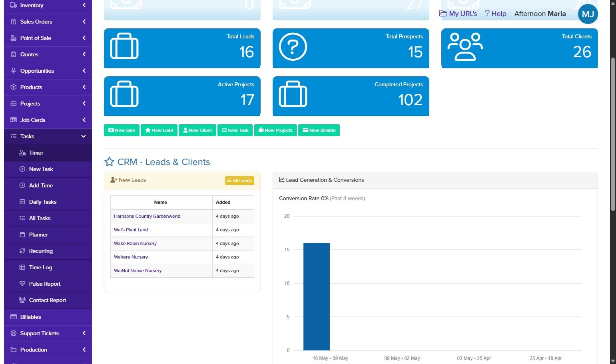Expand the Point of Sale chevron
Viewport: 616px width, 364px height.
pos(84,38)
